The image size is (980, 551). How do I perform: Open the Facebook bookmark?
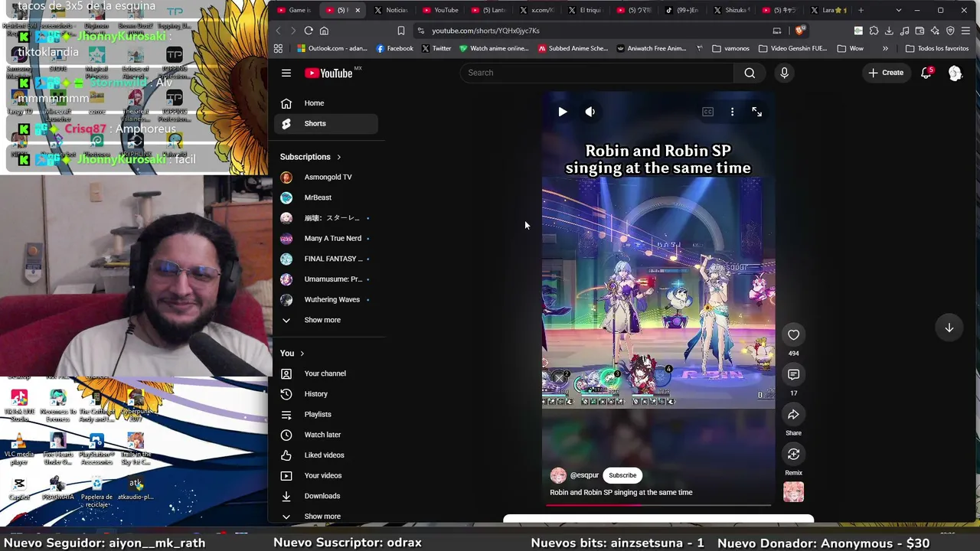click(x=394, y=48)
